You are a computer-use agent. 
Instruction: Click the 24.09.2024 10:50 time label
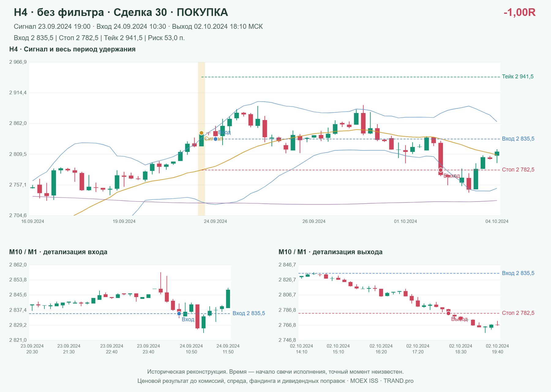click(x=191, y=349)
